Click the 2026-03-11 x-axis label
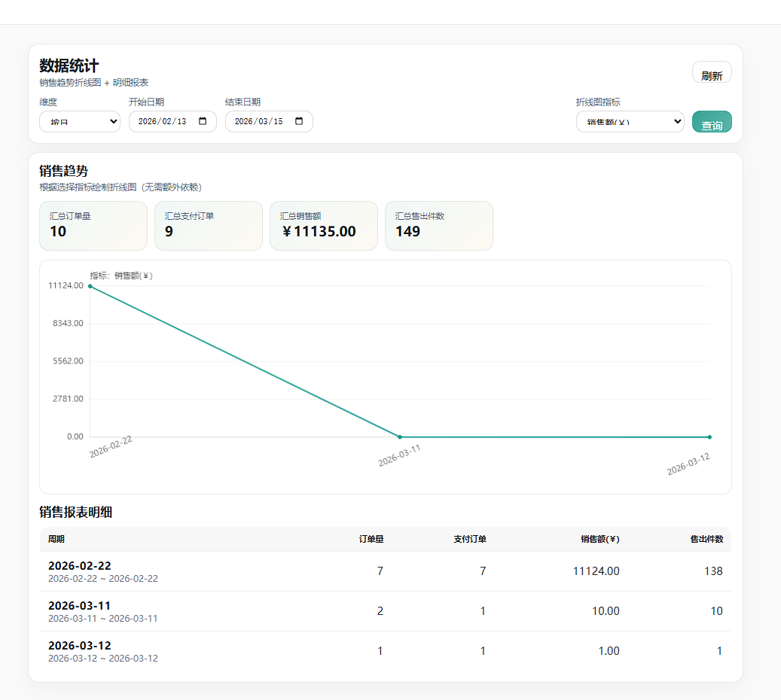781x700 pixels. [x=399, y=455]
